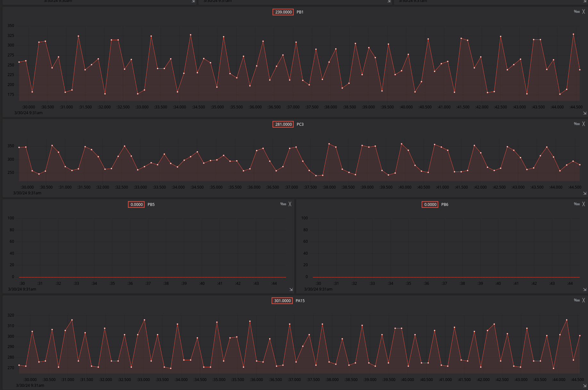Remove the PC3 plot with its X icon

[x=584, y=124]
